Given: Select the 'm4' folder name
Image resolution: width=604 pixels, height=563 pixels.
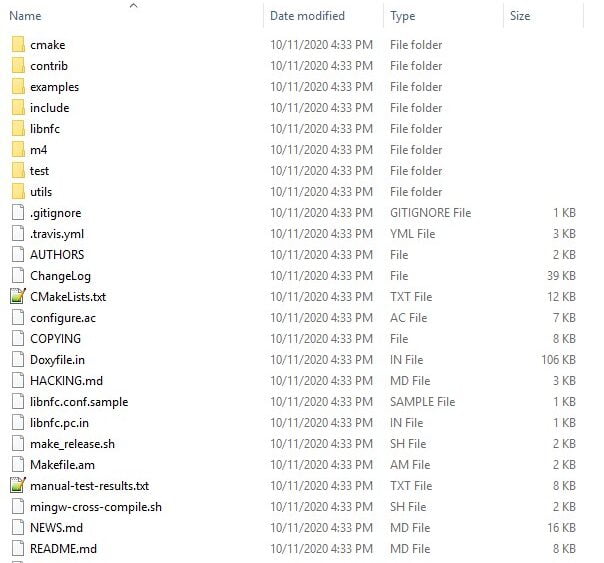Looking at the screenshot, I should (x=39, y=150).
